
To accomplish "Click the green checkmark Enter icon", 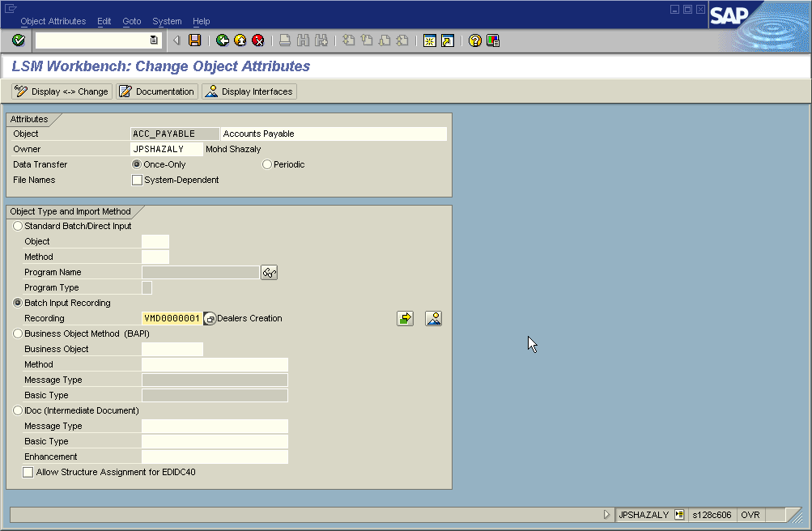I will tap(16, 39).
